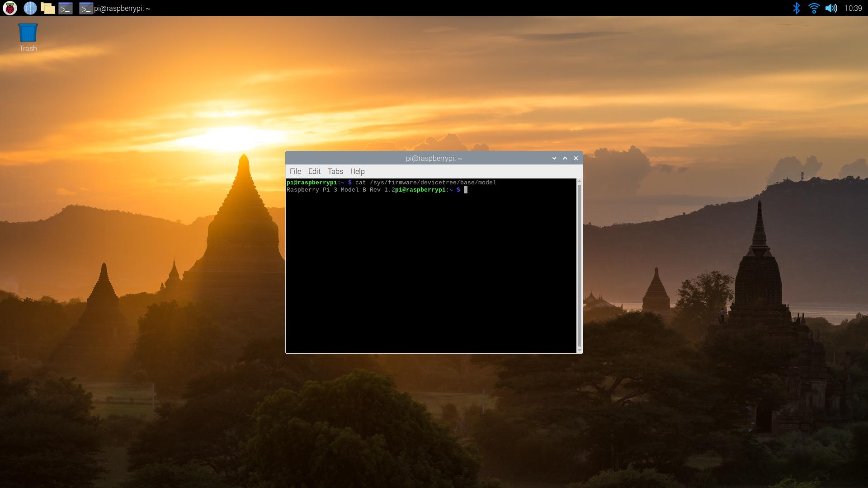Click the terminal title bar pi@raspberrypi: ~
The width and height of the screenshot is (868, 488).
[x=434, y=158]
